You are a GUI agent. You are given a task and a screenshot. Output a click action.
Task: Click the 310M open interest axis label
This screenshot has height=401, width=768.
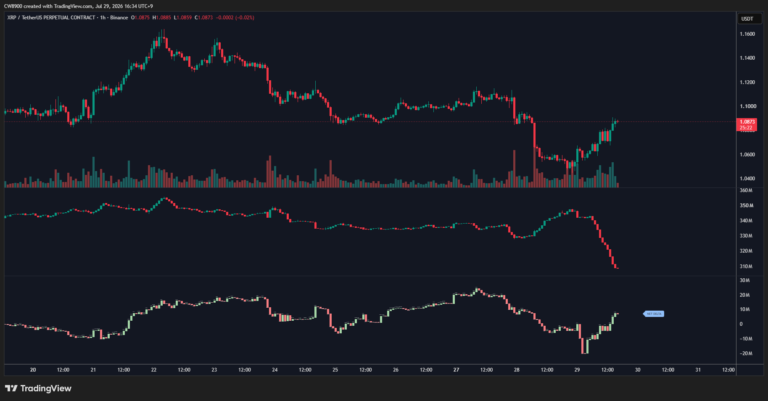[x=746, y=267]
